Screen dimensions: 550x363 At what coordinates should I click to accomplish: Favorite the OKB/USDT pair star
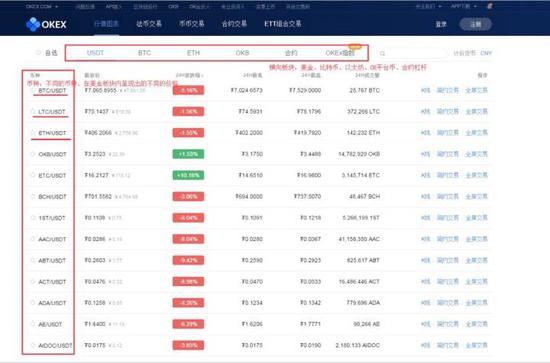tap(33, 154)
